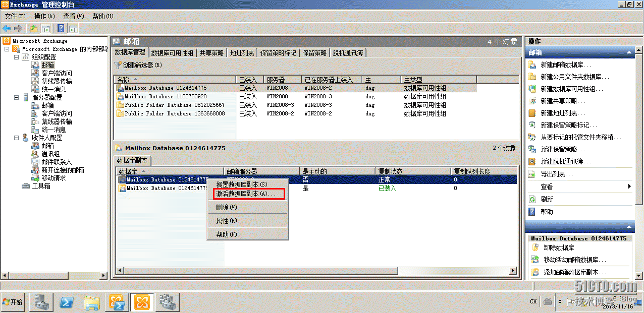The width and height of the screenshot is (644, 313).
Task: Select the 工具箱 tree item
Action: pos(41,186)
